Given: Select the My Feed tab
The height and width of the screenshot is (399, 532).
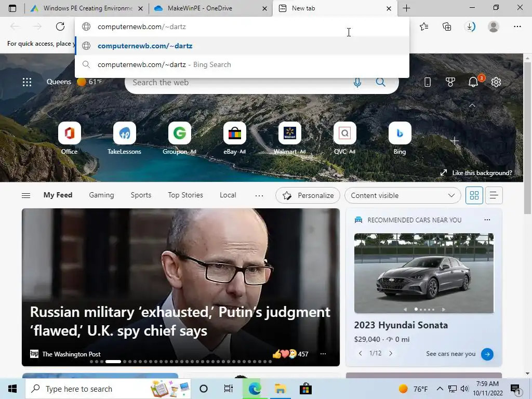Looking at the screenshot, I should tap(58, 195).
